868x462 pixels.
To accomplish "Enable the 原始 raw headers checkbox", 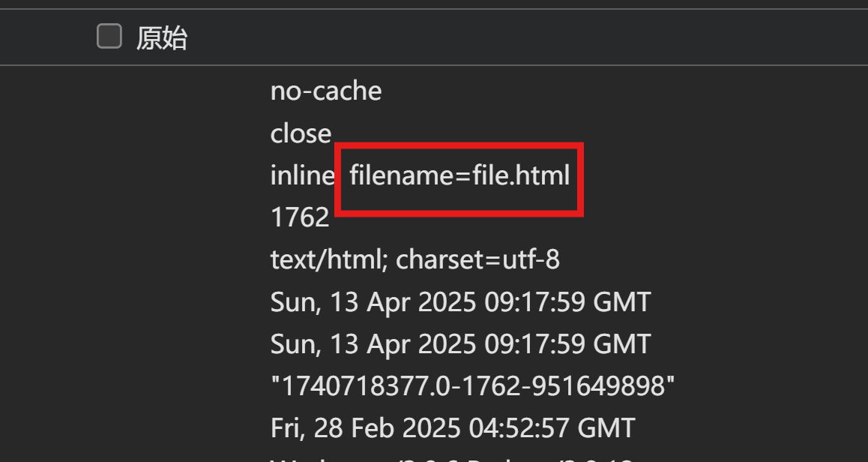I will click(x=109, y=37).
